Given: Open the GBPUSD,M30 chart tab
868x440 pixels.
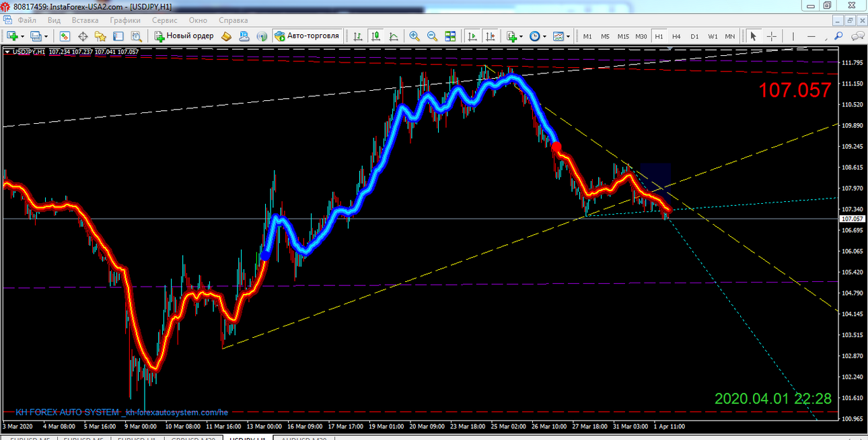Looking at the screenshot, I should pos(194,439).
